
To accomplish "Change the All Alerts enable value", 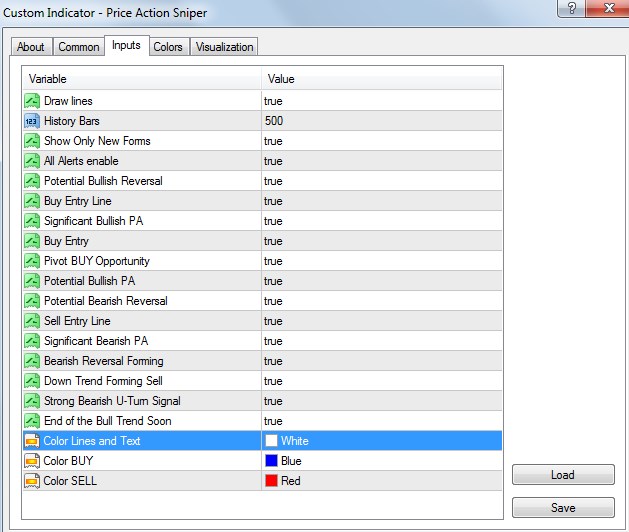I will click(381, 161).
